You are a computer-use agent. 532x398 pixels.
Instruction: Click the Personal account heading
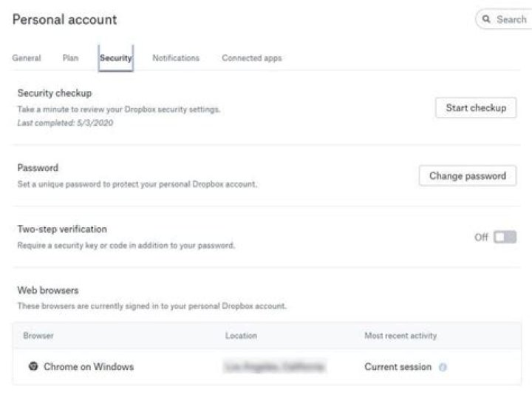coord(64,19)
